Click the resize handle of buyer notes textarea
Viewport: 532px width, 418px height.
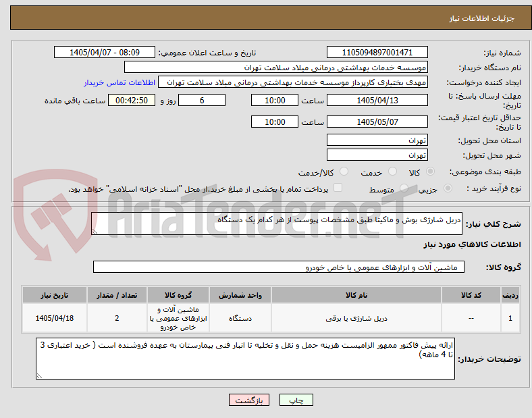[x=39, y=376]
